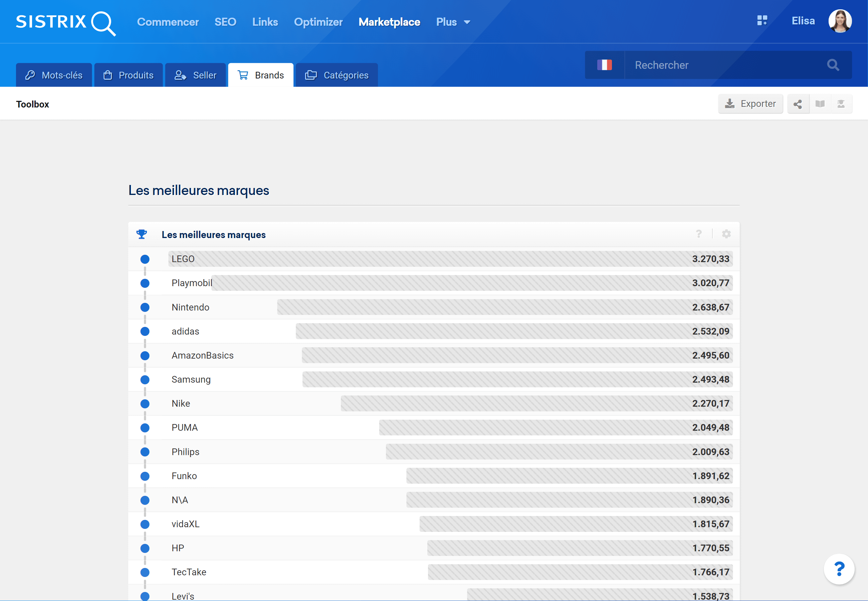Select the Funko brand row
The width and height of the screenshot is (868, 601).
pyautogui.click(x=434, y=475)
